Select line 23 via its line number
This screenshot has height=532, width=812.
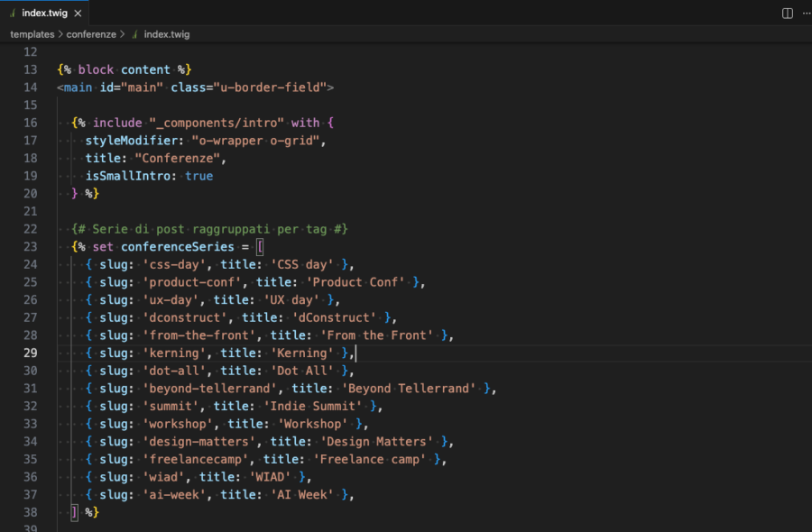[30, 246]
